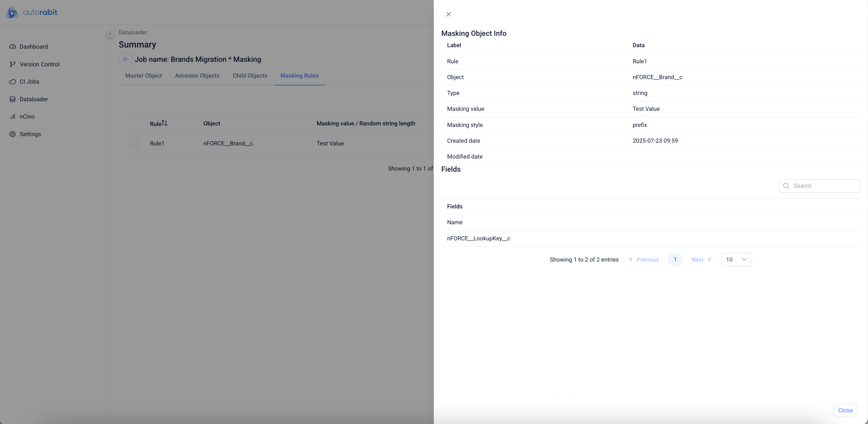Click the back arrow beside Job name
Image resolution: width=868 pixels, height=424 pixels.
point(126,59)
